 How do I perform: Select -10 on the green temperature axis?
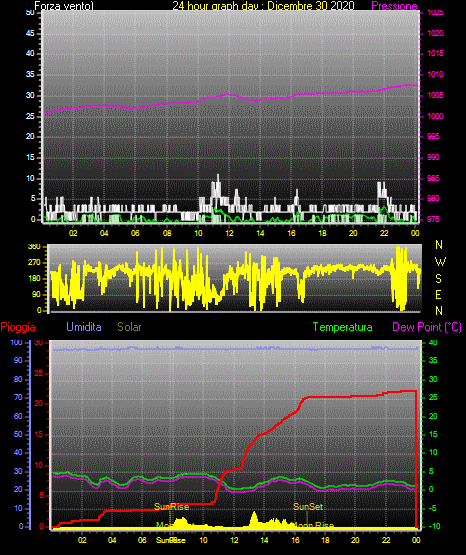[x=434, y=526]
